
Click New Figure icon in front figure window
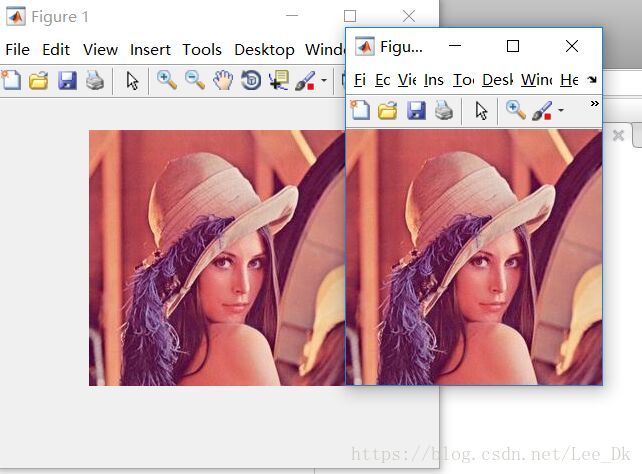[360, 110]
